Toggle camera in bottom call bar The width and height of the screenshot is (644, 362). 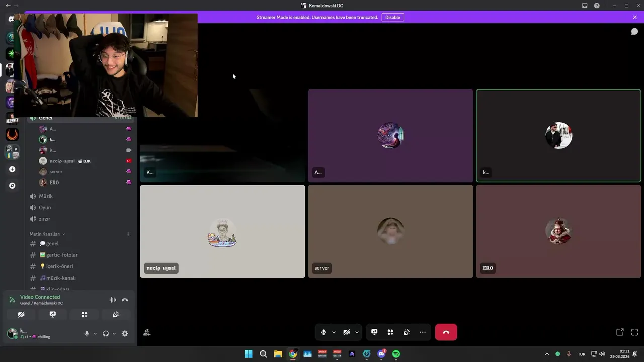(x=346, y=332)
